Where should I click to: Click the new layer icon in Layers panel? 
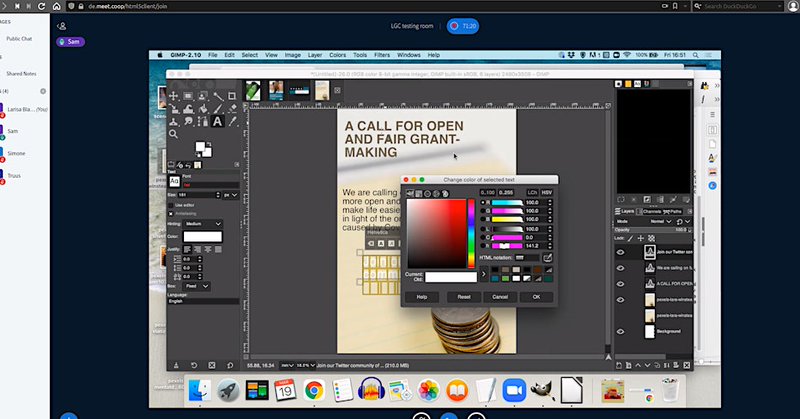click(x=619, y=365)
